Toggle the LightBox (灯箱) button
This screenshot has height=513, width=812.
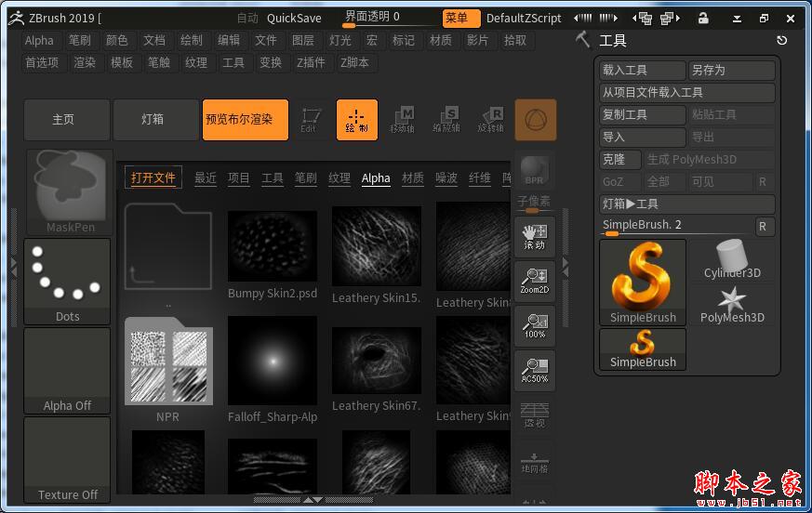pyautogui.click(x=156, y=120)
